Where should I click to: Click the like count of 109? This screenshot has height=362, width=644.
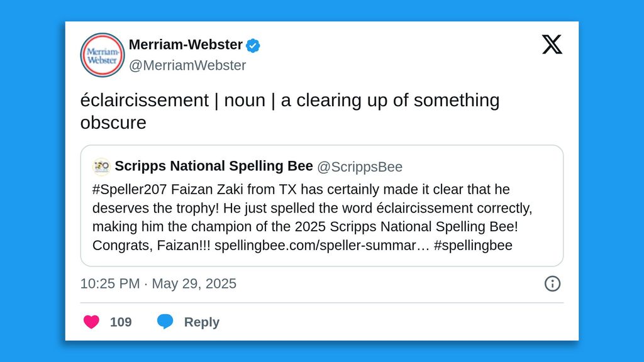[x=121, y=322]
